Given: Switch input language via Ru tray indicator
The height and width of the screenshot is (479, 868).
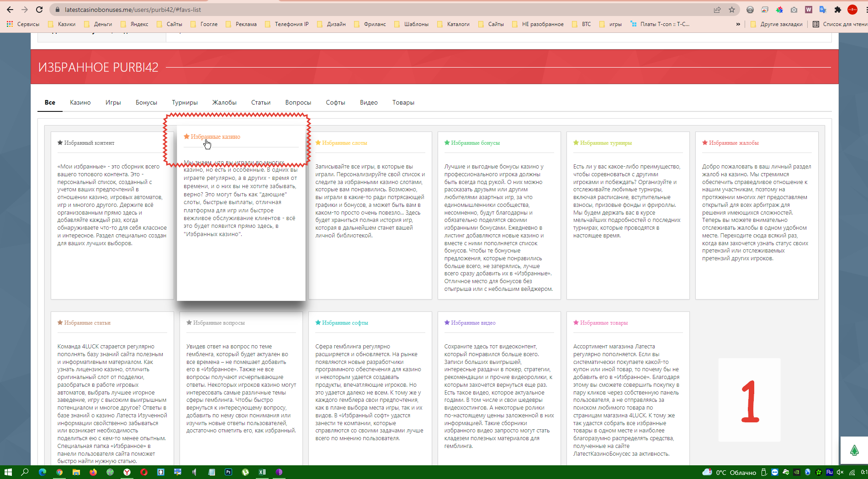Looking at the screenshot, I should pyautogui.click(x=829, y=472).
